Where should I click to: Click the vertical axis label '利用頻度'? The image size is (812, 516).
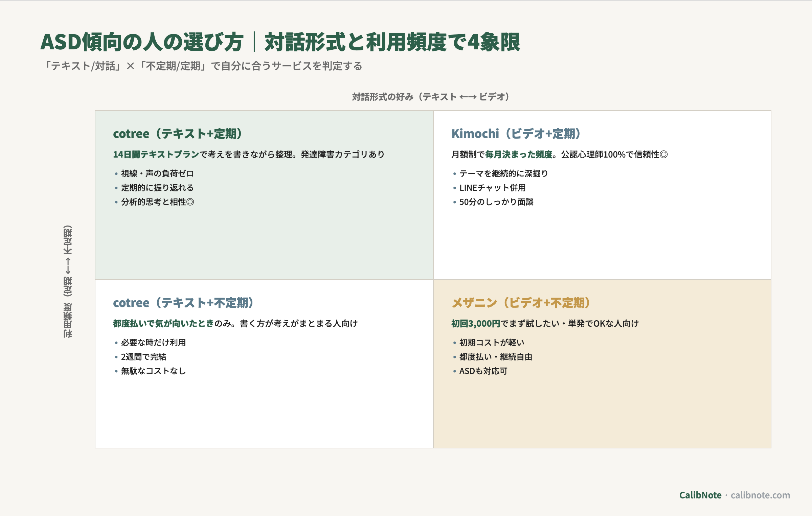(68, 320)
